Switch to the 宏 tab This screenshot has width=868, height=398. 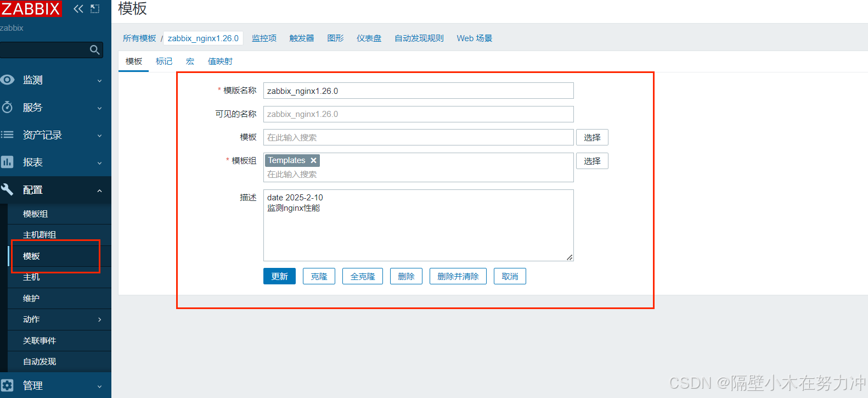coord(190,61)
